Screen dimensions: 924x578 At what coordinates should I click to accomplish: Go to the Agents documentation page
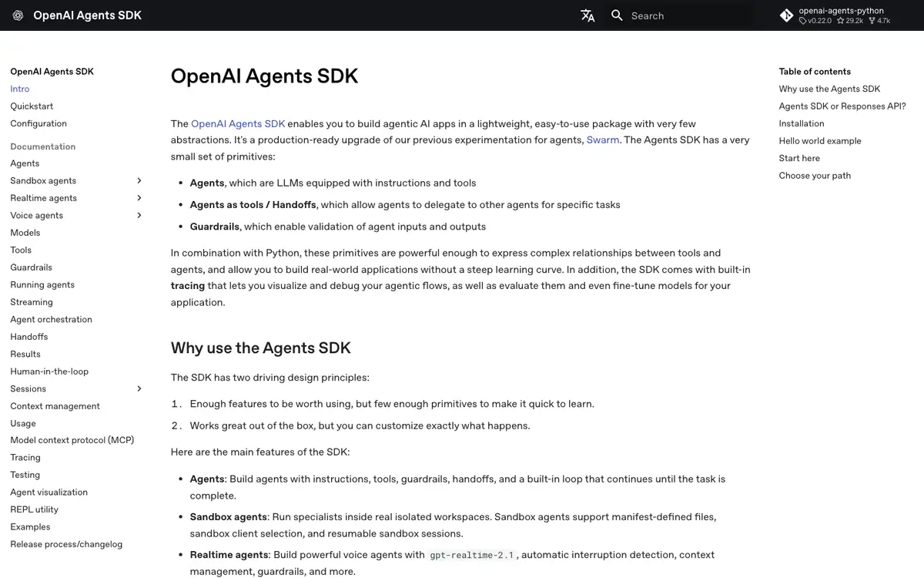pos(25,163)
